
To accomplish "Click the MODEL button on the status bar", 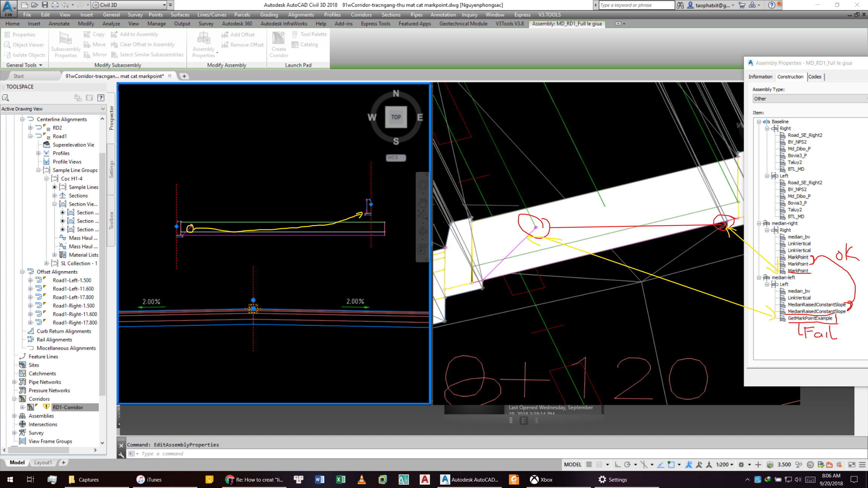I will click(x=573, y=464).
